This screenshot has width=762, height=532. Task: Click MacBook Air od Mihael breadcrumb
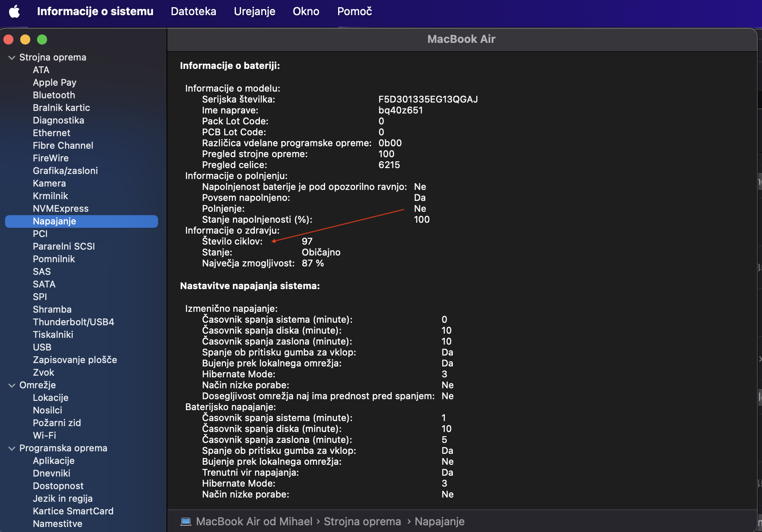[x=254, y=521]
